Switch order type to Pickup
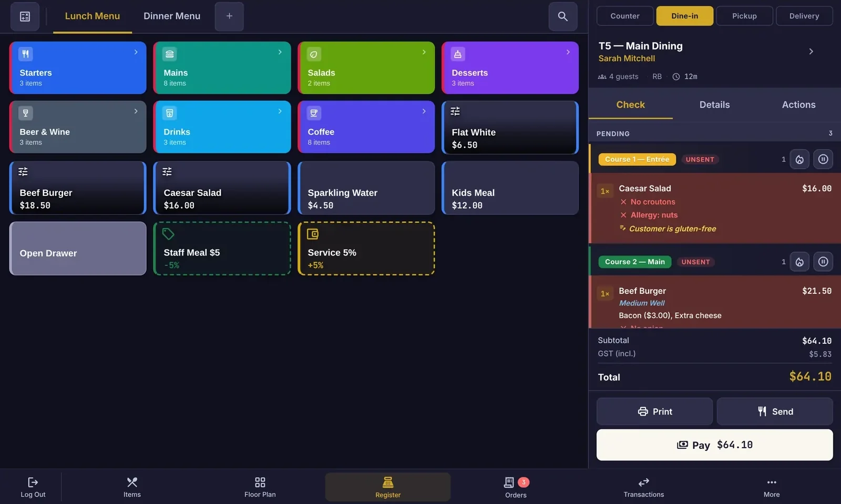Image resolution: width=841 pixels, height=504 pixels. [745, 16]
